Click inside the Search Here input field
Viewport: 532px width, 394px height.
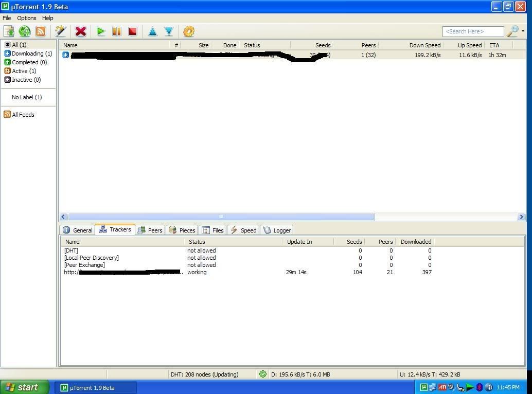(x=472, y=31)
